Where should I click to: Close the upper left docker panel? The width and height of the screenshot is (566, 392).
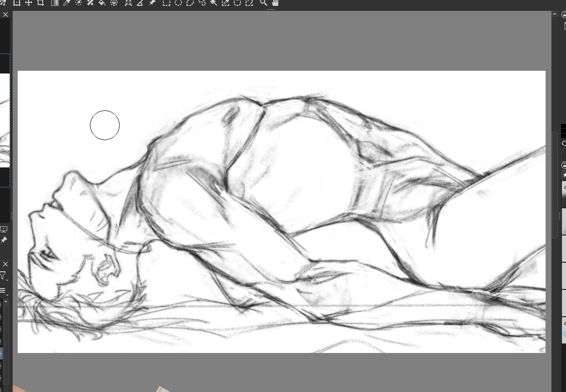pos(5,15)
